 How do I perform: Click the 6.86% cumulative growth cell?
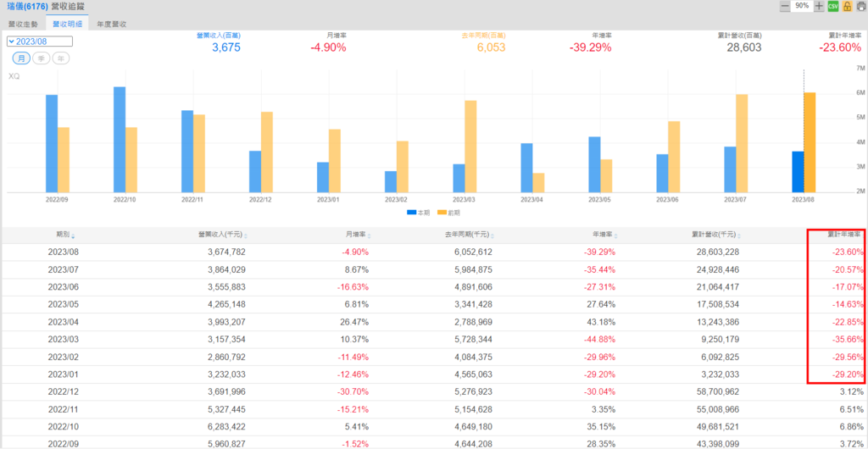pyautogui.click(x=851, y=428)
